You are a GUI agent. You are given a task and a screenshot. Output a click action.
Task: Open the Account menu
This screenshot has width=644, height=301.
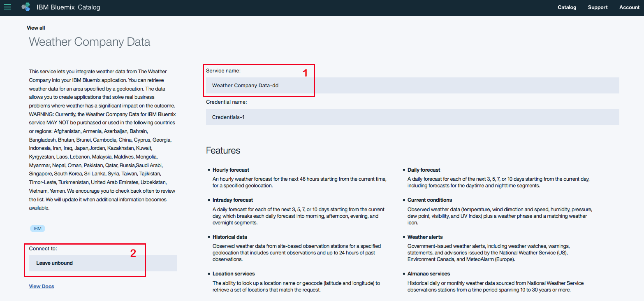click(x=629, y=7)
